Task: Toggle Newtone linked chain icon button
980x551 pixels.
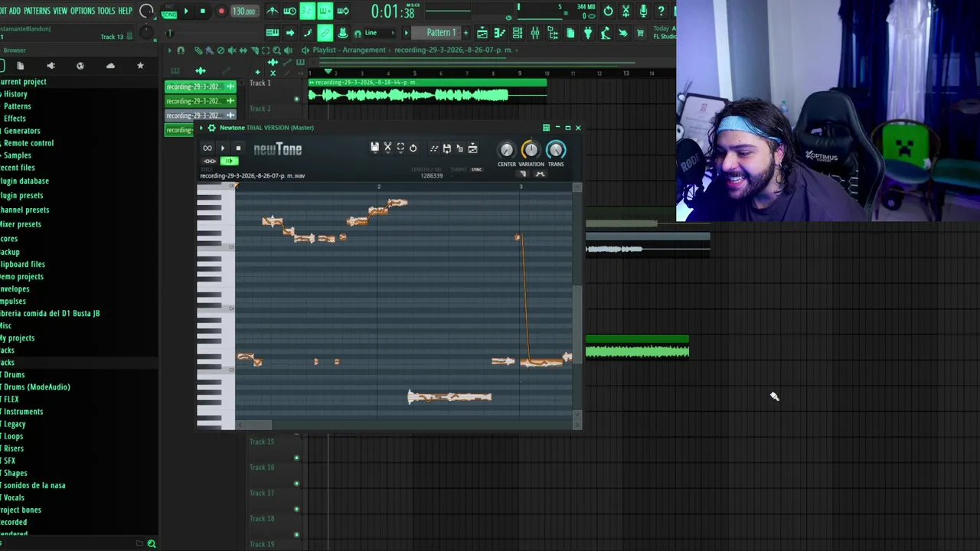Action: 209,161
